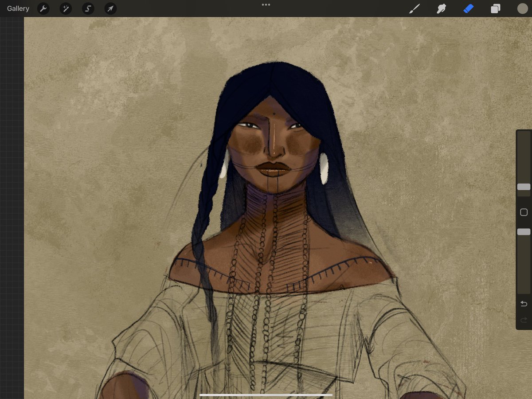This screenshot has height=399, width=532.
Task: Tap the three-dot multitasking menu
Action: tap(266, 5)
